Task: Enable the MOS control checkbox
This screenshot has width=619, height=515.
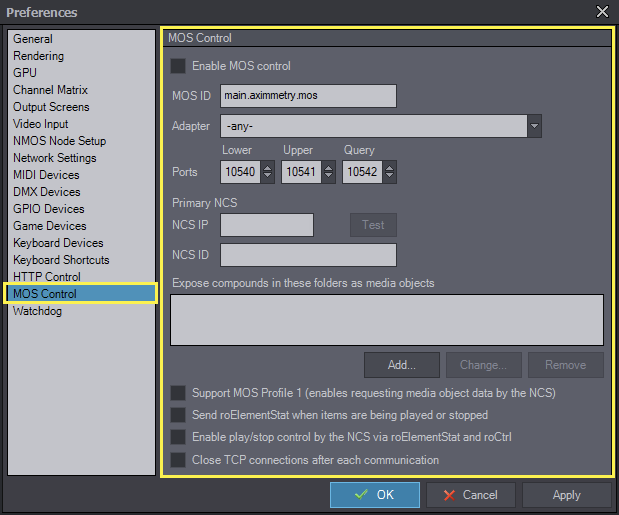Action: pos(178,66)
